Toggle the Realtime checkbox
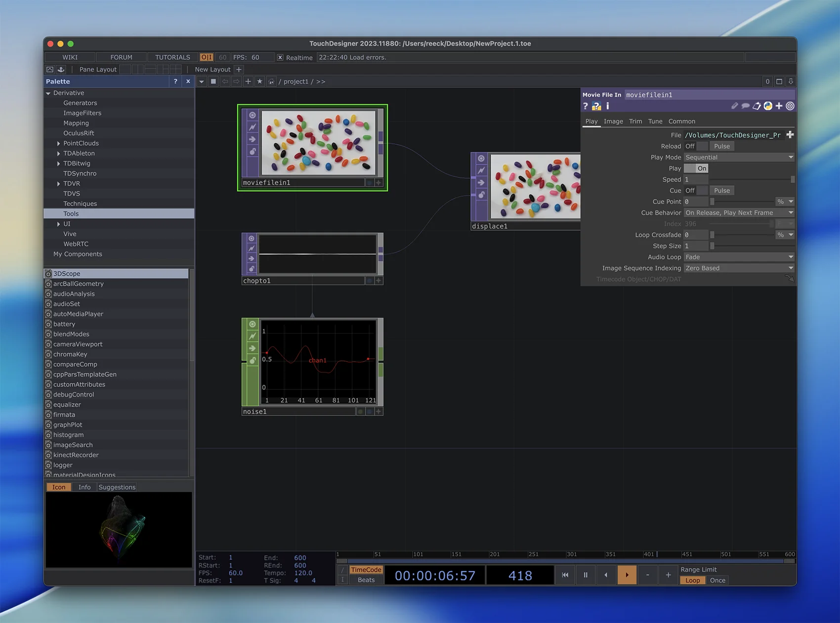 [x=280, y=57]
